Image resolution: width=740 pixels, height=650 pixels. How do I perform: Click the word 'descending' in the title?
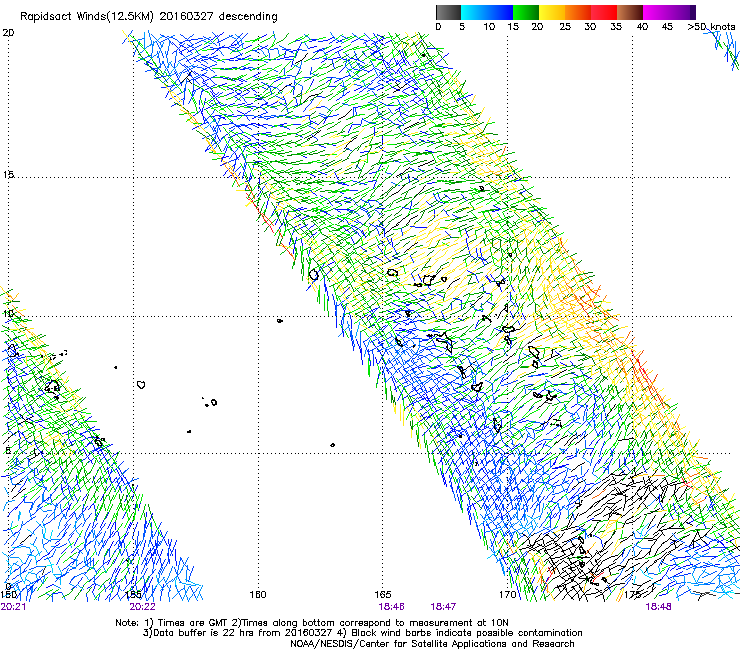248,17
